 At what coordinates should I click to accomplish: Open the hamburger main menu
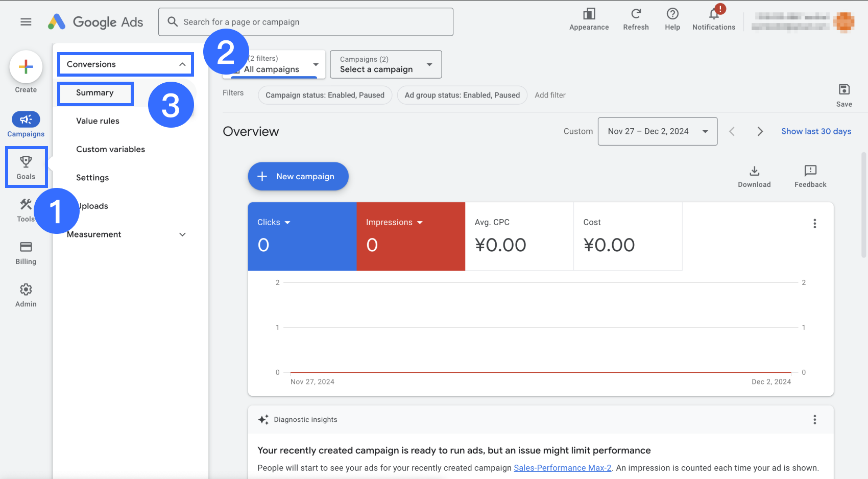(26, 22)
